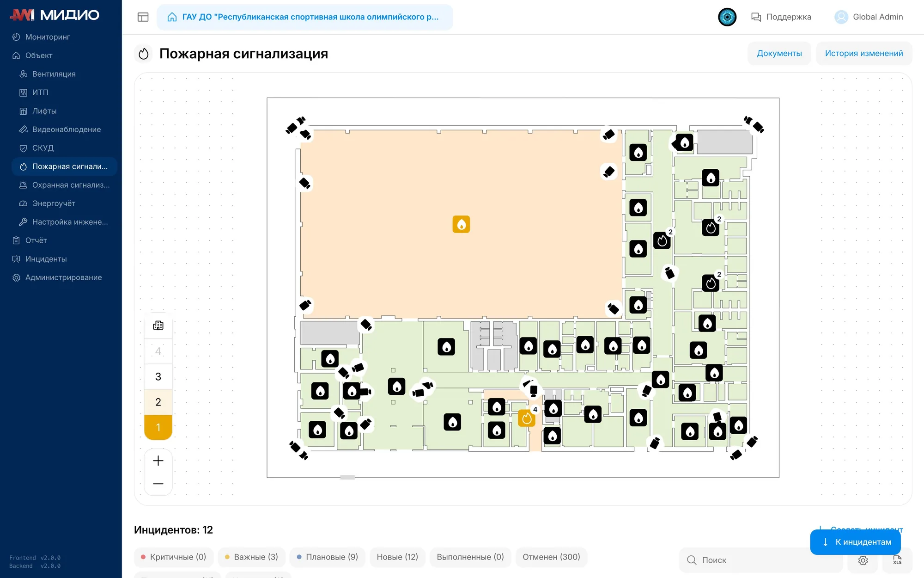Viewport: 924px width, 578px height.
Task: Open the incident list settings gear
Action: tap(863, 560)
